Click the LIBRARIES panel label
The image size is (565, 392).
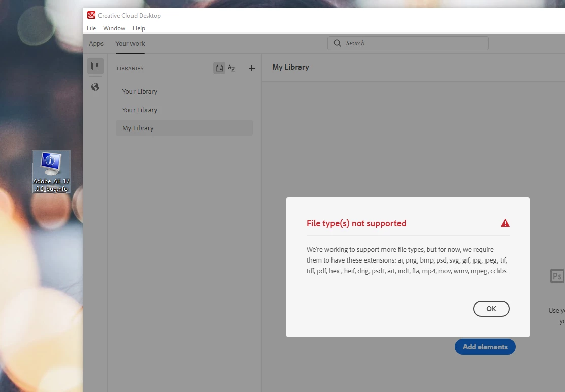point(130,68)
